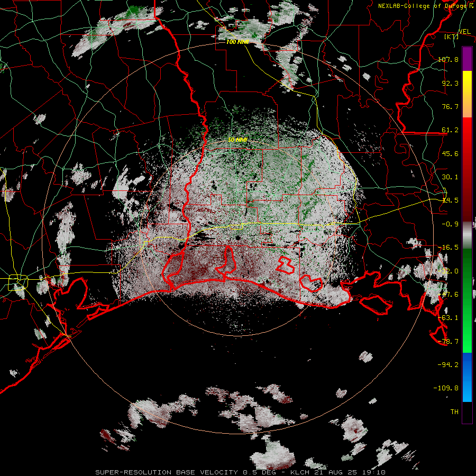476x476 pixels.
Task: Click the 50 NMI range ring label
Action: pyautogui.click(x=237, y=140)
